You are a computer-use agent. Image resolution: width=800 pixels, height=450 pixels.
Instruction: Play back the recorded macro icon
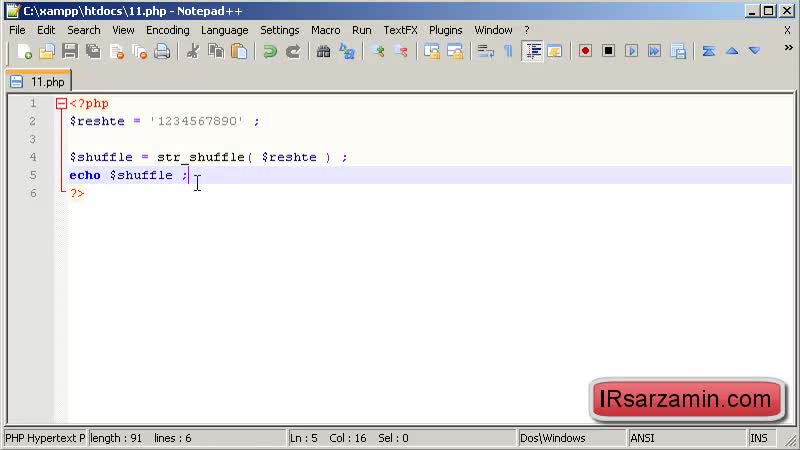tap(632, 52)
